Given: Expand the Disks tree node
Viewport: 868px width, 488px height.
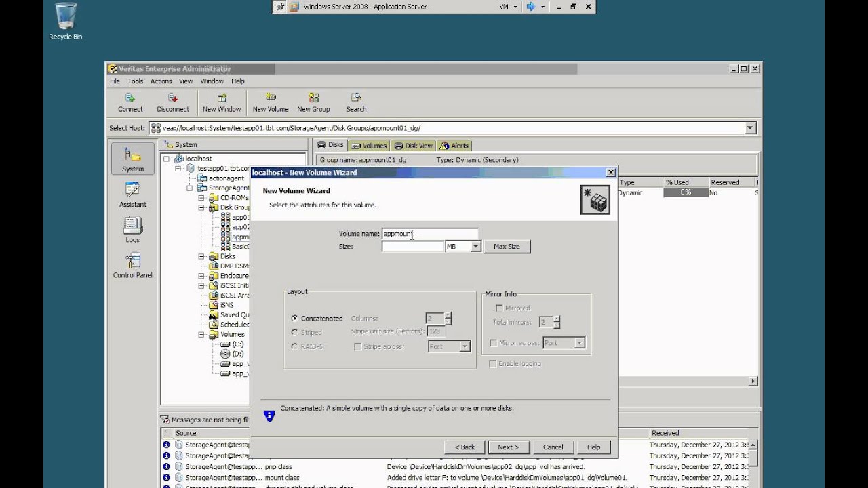Looking at the screenshot, I should pyautogui.click(x=201, y=256).
